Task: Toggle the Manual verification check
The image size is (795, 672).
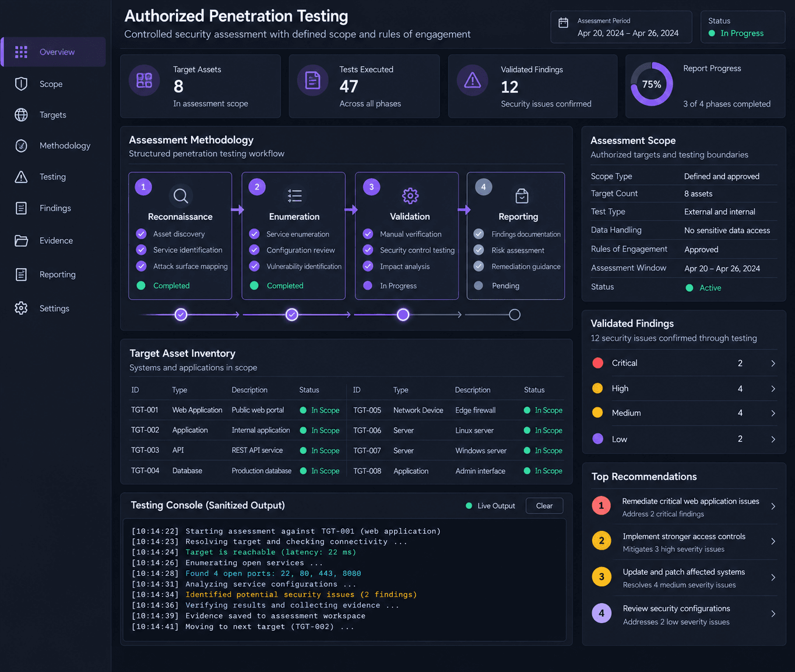Action: coord(368,234)
